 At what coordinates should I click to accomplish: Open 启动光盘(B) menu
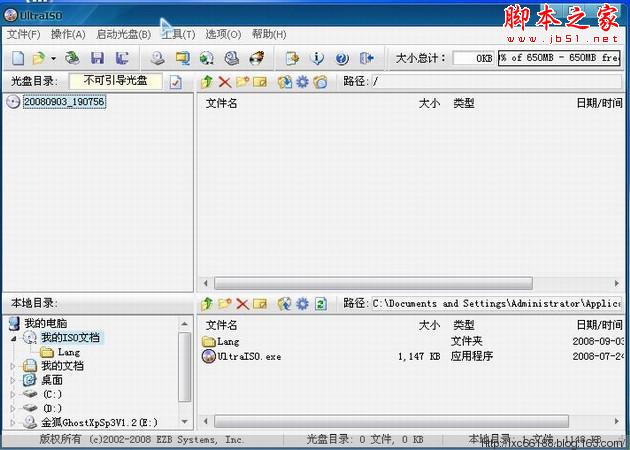point(123,35)
